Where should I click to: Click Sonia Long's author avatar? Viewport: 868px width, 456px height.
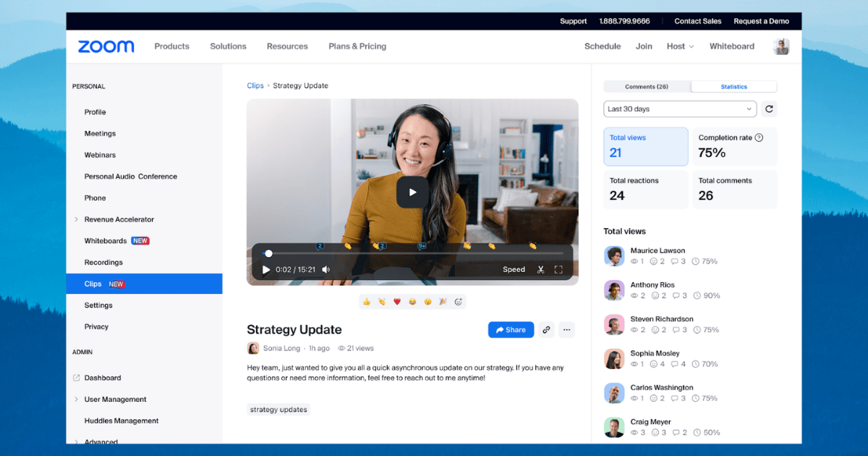253,348
